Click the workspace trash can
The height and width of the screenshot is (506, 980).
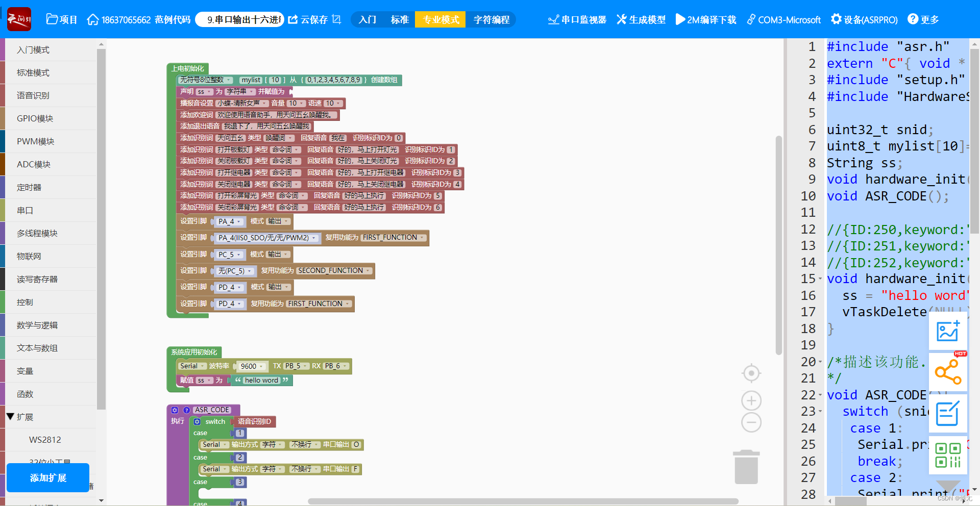(746, 467)
